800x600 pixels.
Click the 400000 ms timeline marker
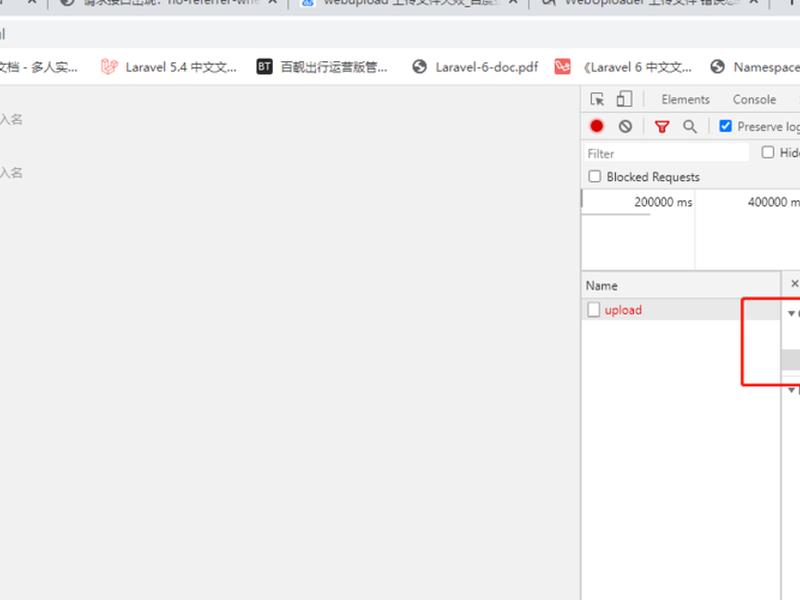[773, 202]
